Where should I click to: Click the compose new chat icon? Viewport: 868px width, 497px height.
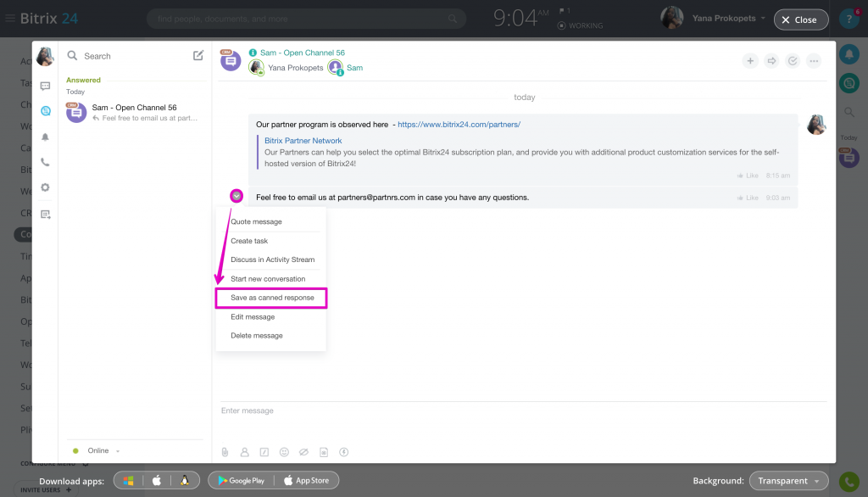tap(198, 55)
